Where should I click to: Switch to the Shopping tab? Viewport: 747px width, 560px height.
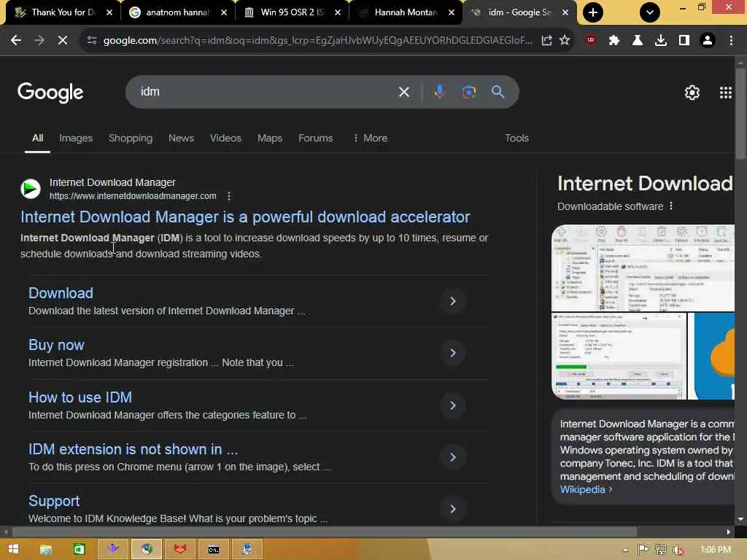point(131,138)
